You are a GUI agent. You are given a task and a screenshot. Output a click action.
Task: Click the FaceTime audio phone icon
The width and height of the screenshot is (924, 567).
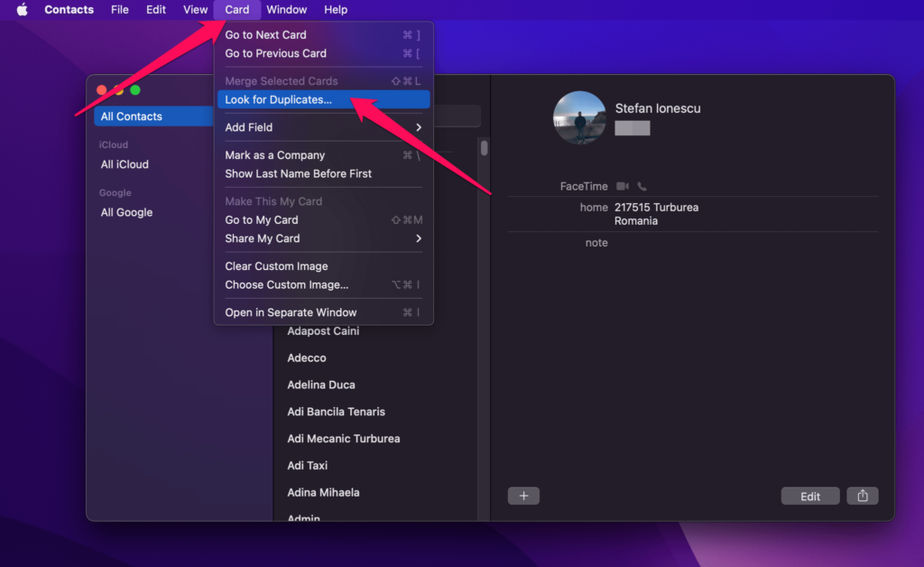point(642,186)
